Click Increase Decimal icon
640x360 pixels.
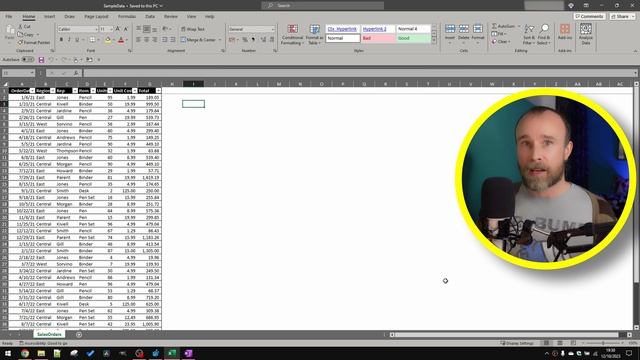(263, 40)
